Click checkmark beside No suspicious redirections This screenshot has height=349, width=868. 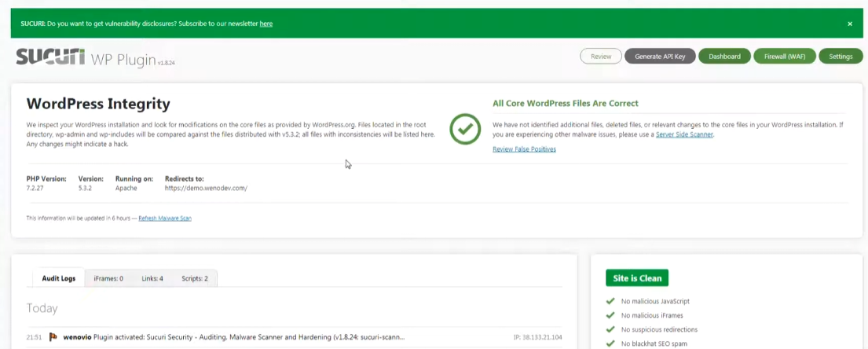click(610, 329)
